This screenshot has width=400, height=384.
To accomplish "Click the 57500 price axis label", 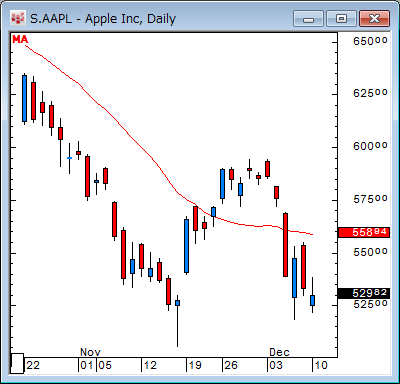I will pos(370,199).
